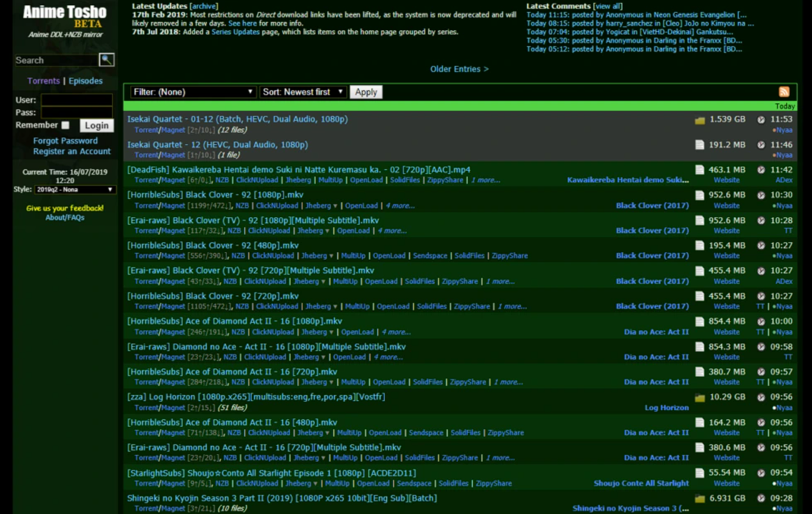The height and width of the screenshot is (514, 812).
Task: Open the RSS feed icon
Action: 784,91
